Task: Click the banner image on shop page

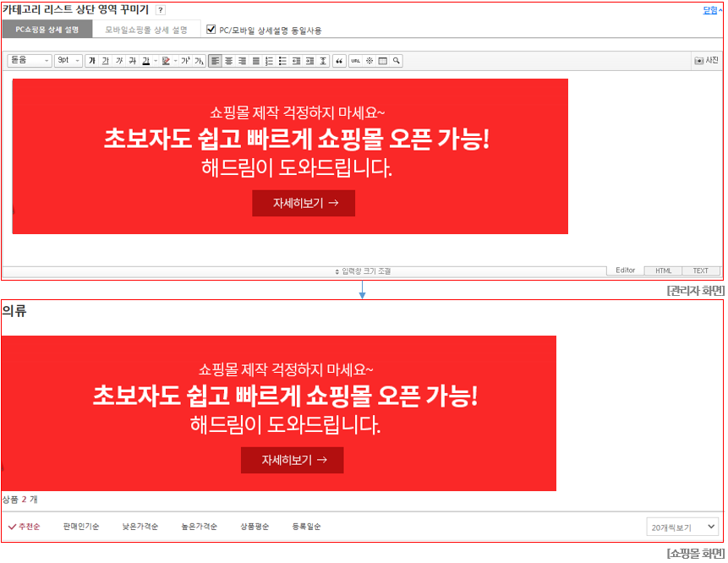Action: pos(278,413)
